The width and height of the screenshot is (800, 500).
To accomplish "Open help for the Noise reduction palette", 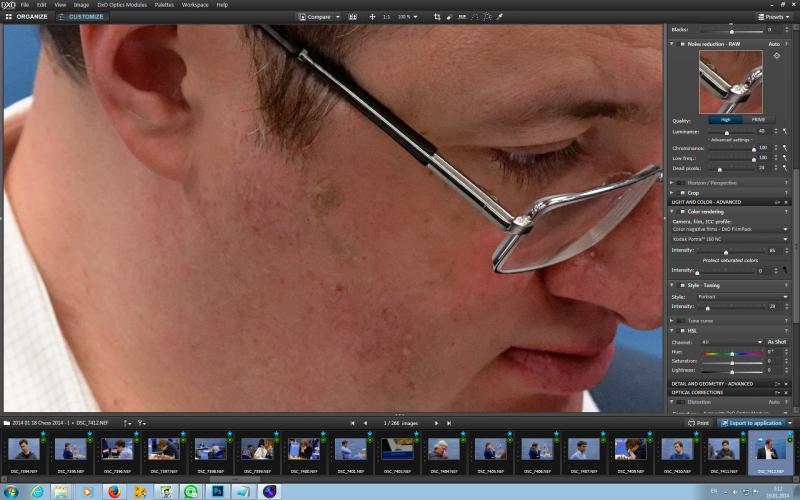I will pyautogui.click(x=786, y=44).
